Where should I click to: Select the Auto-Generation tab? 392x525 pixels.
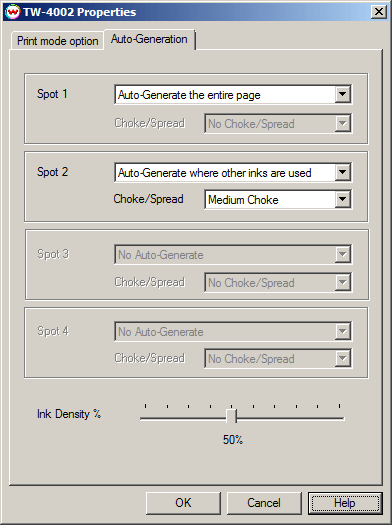pos(149,39)
